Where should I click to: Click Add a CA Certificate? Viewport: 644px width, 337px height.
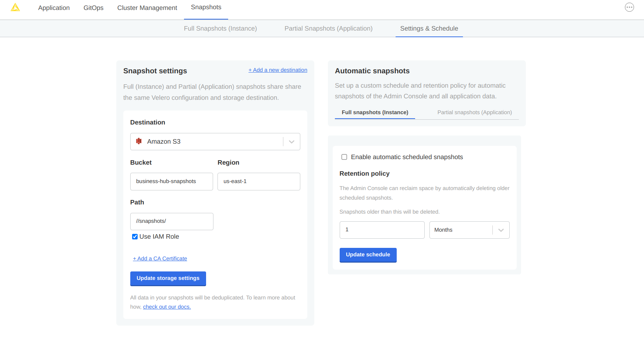(x=160, y=259)
